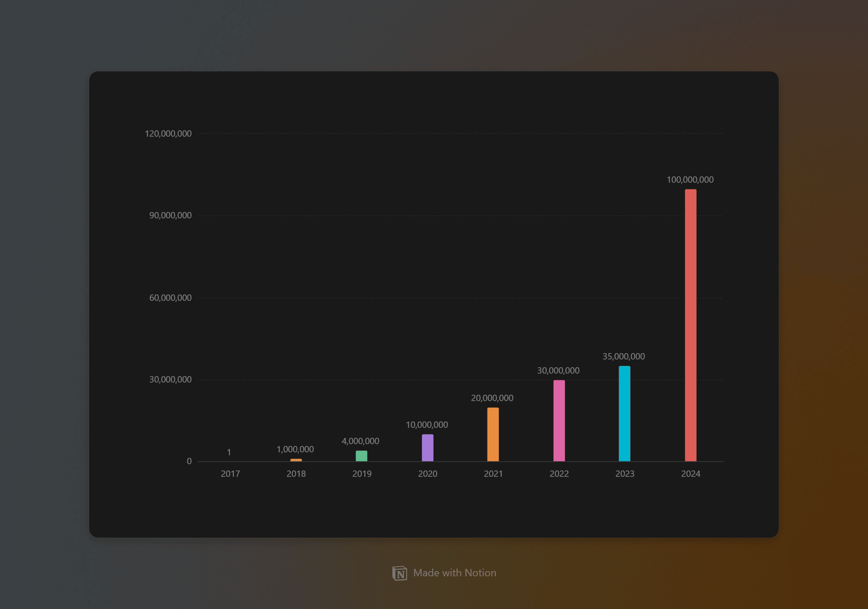
Task: Open the Made with Notion link
Action: click(x=454, y=573)
